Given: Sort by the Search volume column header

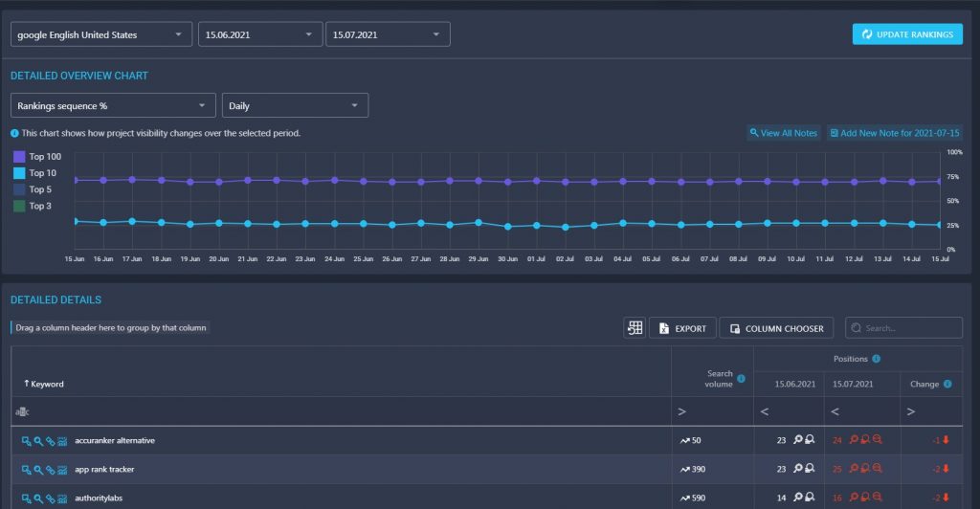Looking at the screenshot, I should point(719,379).
